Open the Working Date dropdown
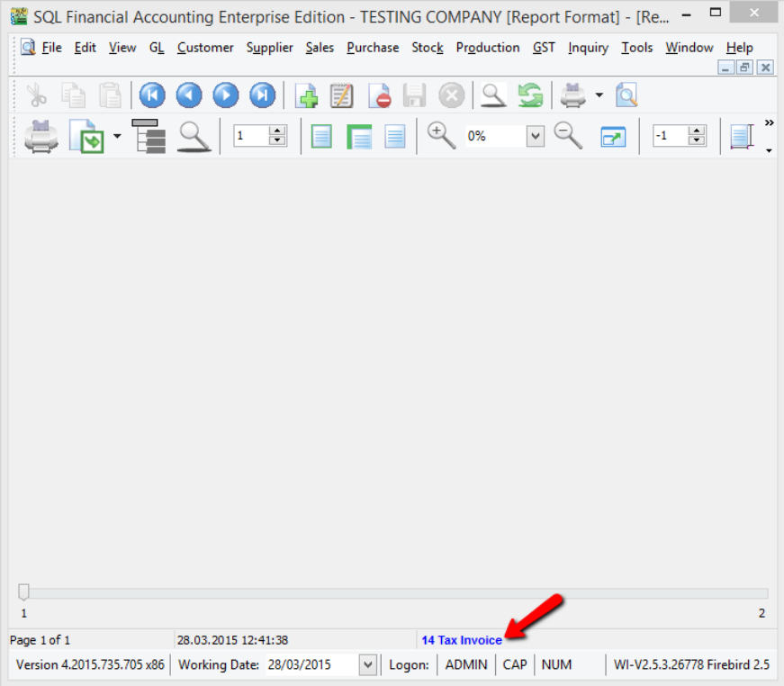Image resolution: width=784 pixels, height=686 pixels. coord(367,665)
